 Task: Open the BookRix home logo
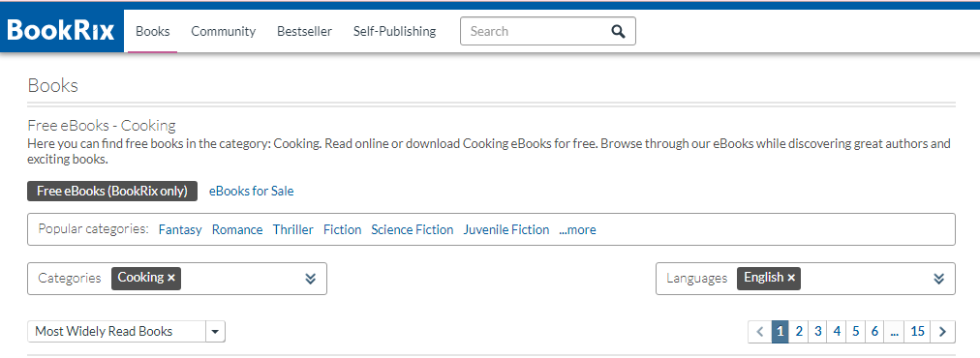pos(61,31)
